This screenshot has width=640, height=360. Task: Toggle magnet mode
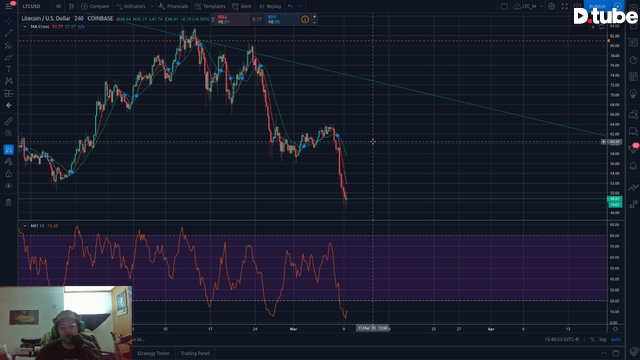[x=9, y=149]
